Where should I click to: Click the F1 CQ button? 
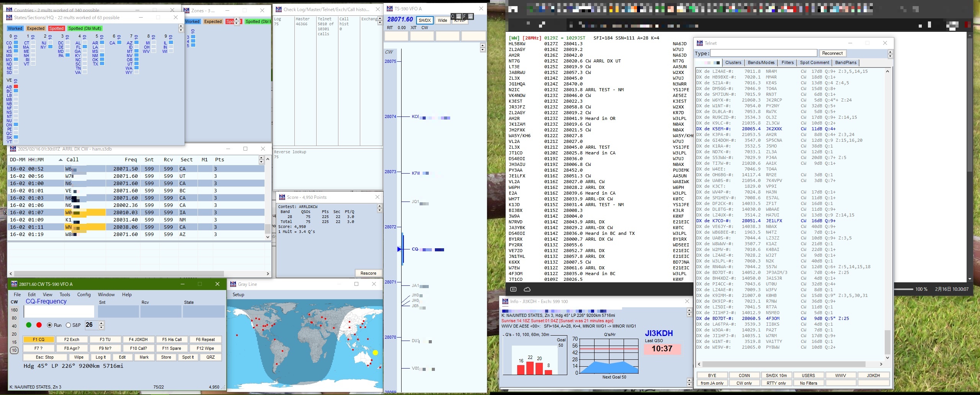[38, 339]
